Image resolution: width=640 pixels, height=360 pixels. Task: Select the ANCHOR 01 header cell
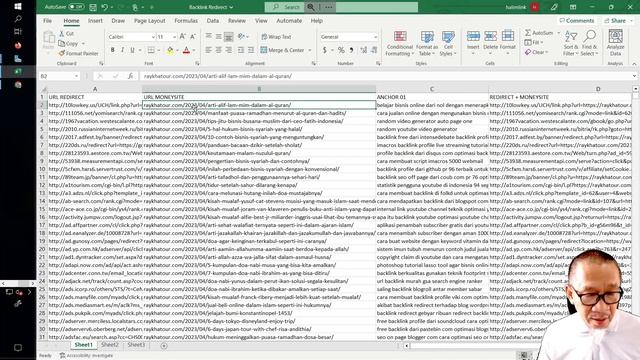[x=432, y=97]
